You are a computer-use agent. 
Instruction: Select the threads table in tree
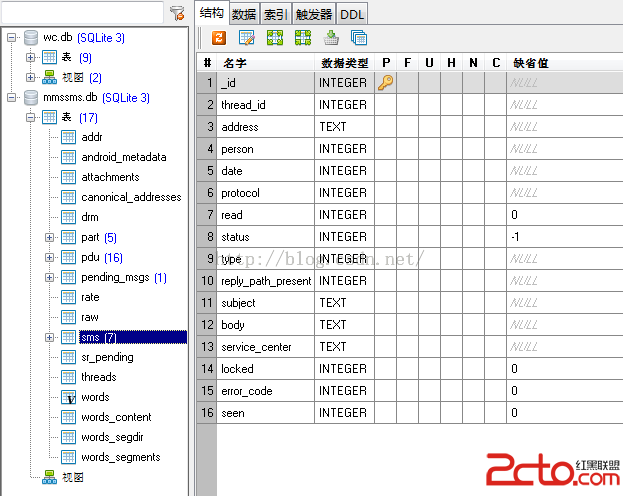[98, 377]
